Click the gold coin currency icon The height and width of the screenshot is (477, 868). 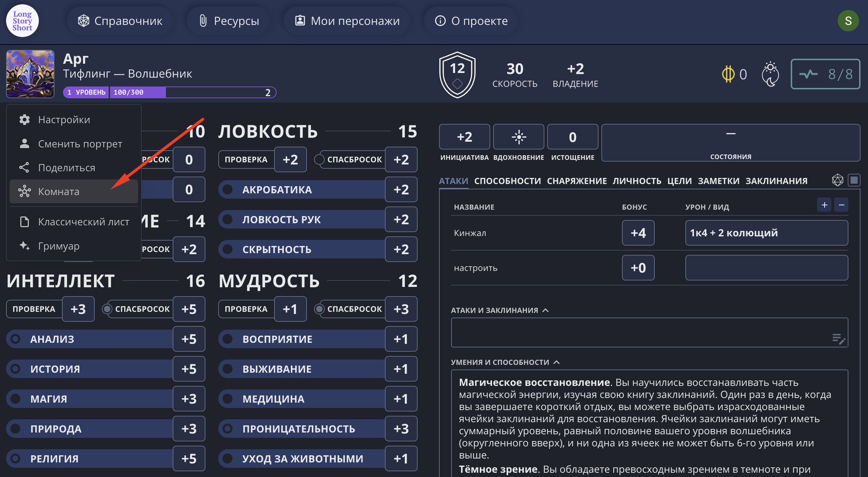coord(728,74)
